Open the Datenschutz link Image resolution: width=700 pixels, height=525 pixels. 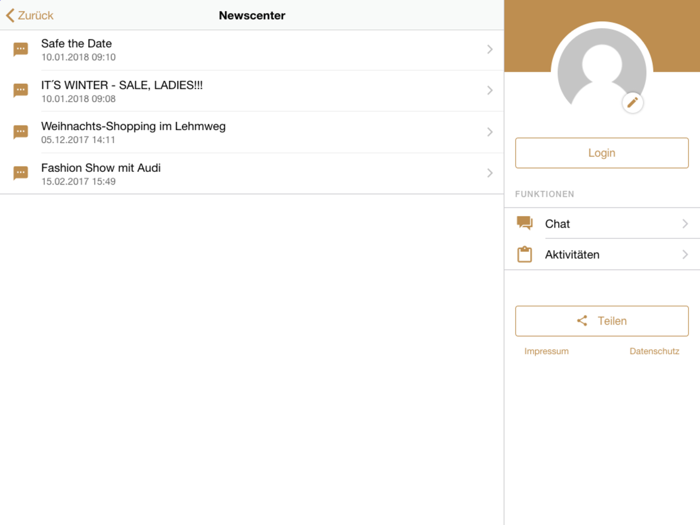coord(654,351)
